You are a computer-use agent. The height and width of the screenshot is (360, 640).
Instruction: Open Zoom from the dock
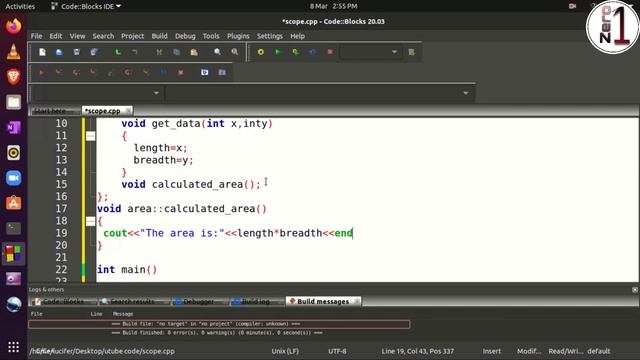(13, 178)
